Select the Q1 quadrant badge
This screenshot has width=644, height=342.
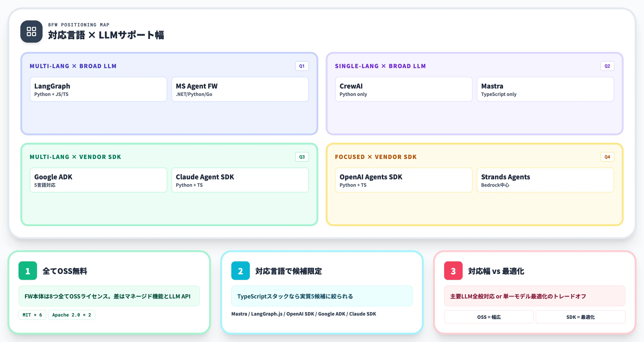[x=302, y=66]
